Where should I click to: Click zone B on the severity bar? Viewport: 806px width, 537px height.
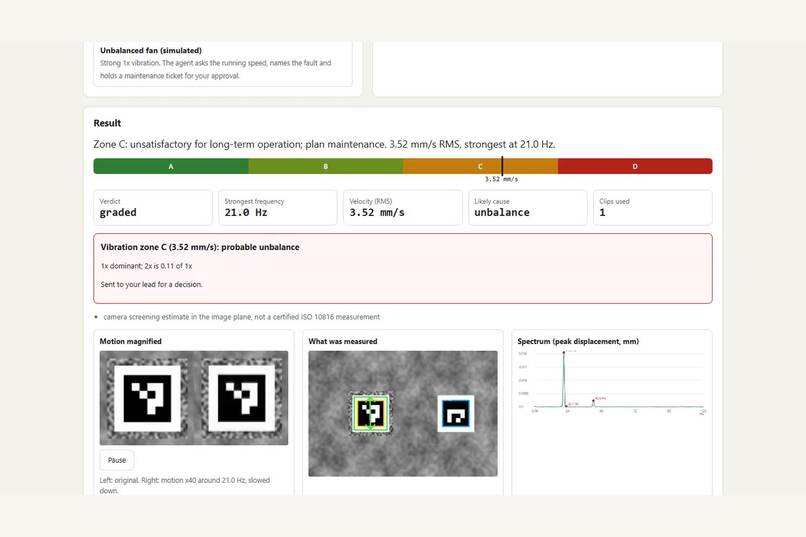(325, 166)
